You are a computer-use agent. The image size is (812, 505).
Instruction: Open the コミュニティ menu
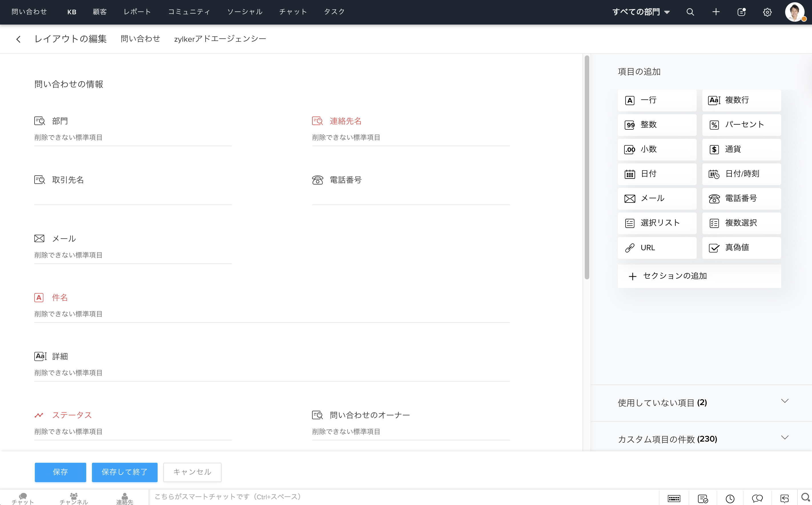click(x=189, y=12)
